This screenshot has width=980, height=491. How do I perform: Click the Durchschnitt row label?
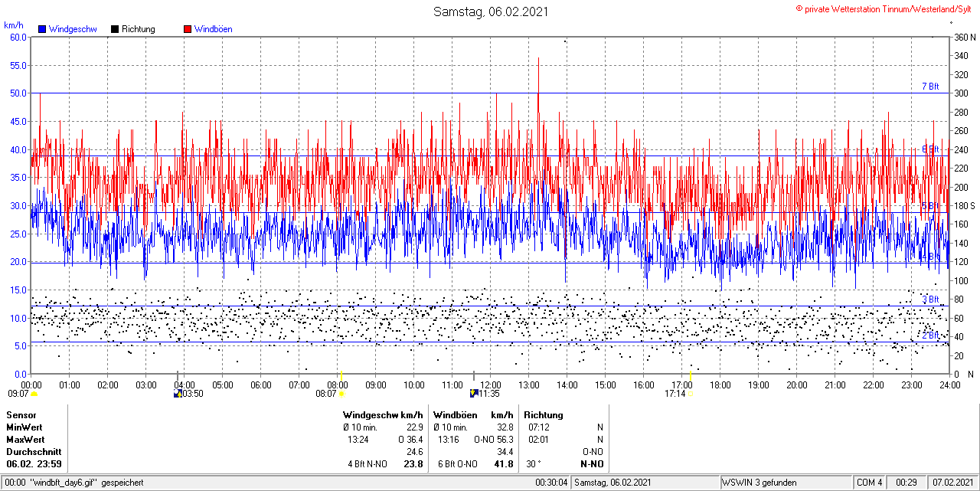click(x=33, y=452)
